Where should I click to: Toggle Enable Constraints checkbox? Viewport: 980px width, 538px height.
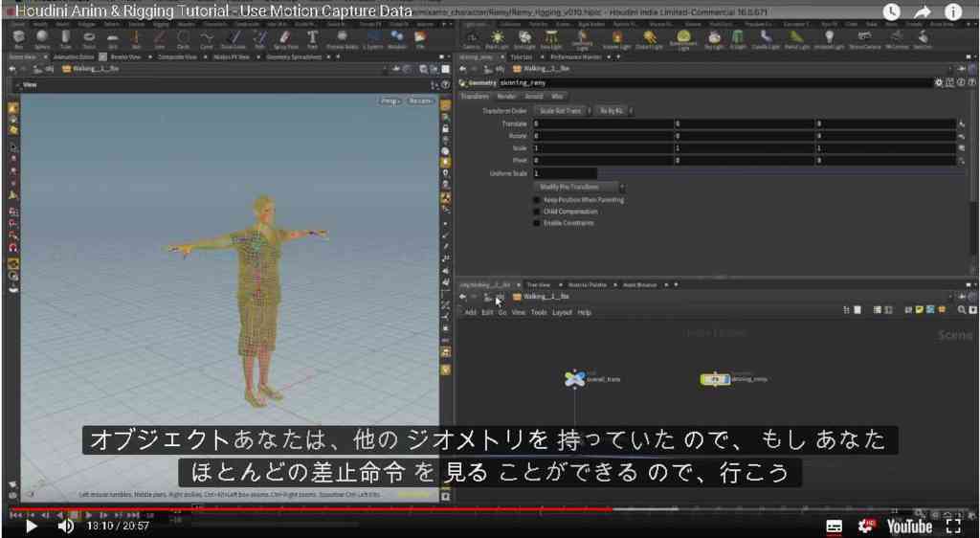[x=536, y=223]
